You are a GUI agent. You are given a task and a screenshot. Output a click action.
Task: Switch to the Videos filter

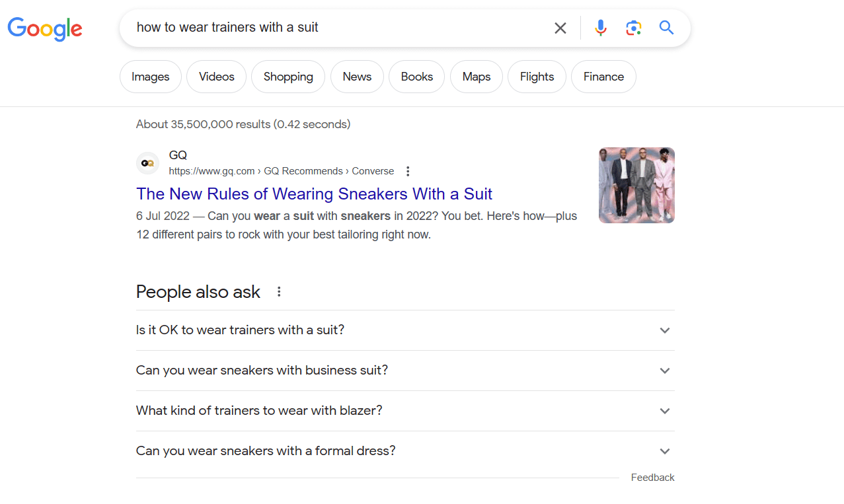tap(217, 77)
